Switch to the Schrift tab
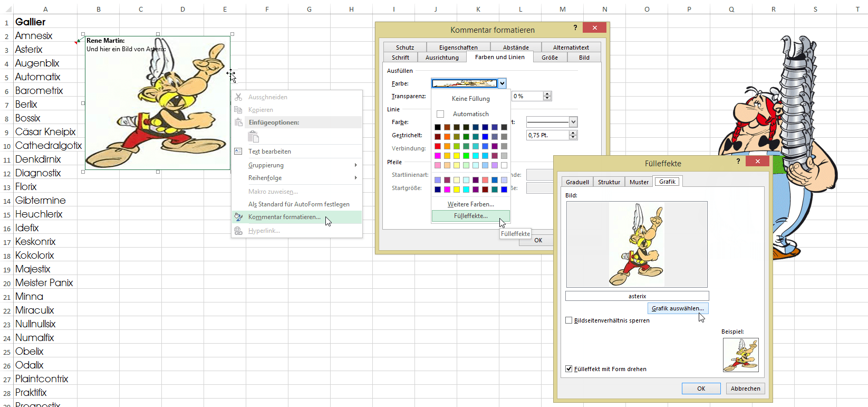Viewport: 868px width, 407px height. point(400,58)
